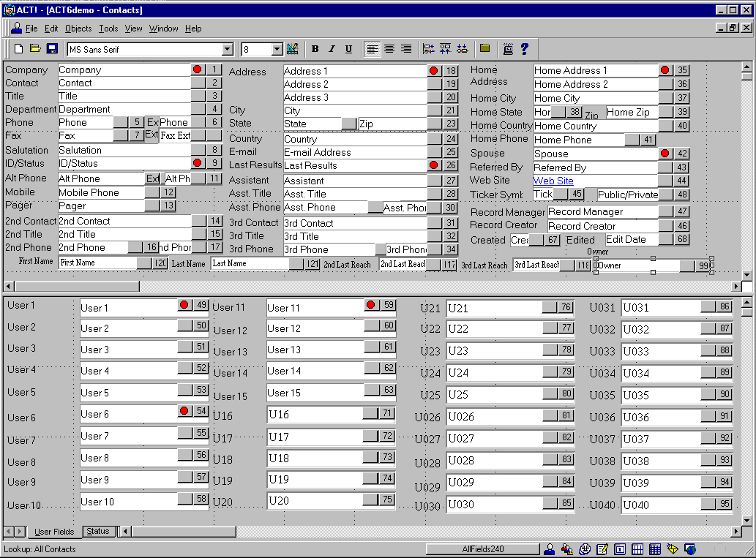Click the number 18 button beside Address 1
Viewport: 756px width, 558px height.
point(451,71)
